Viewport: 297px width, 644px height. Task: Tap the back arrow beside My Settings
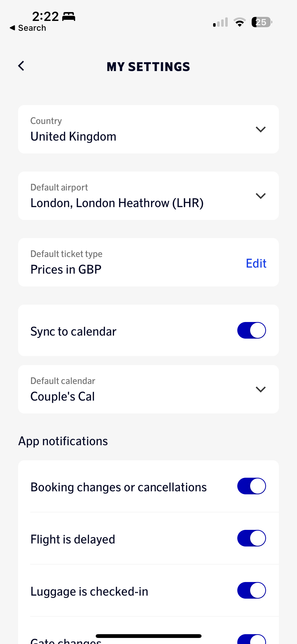coord(21,66)
